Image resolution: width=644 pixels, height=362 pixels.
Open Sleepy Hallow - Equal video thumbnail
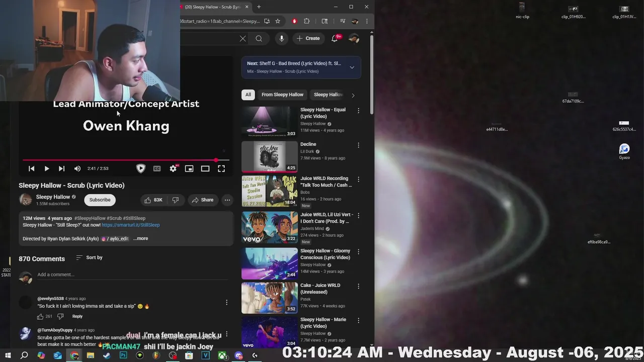tap(270, 122)
